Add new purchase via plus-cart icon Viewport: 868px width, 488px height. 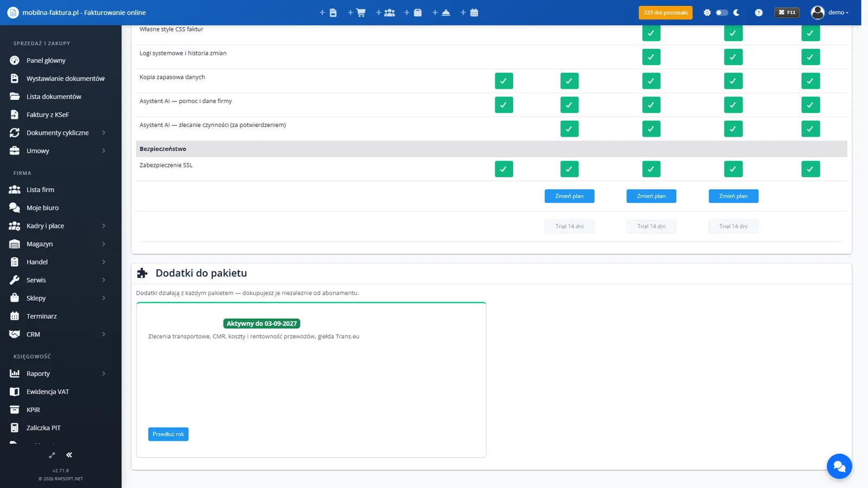point(356,12)
